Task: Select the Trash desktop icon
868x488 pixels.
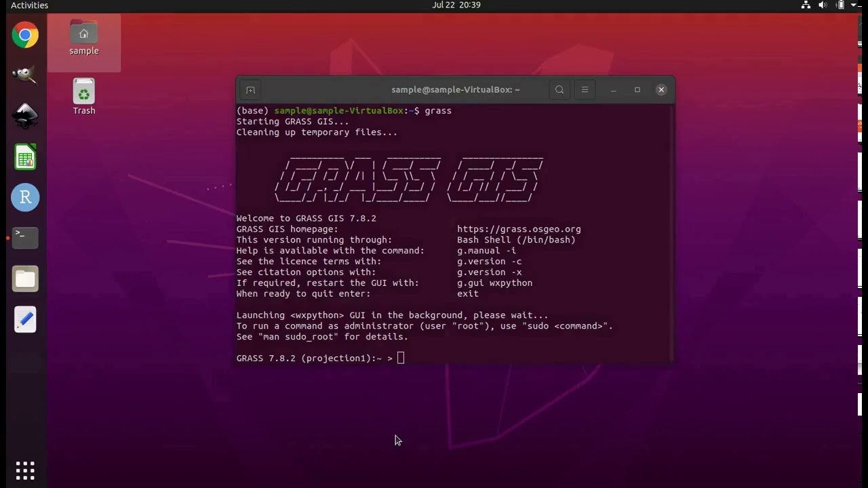Action: click(84, 97)
